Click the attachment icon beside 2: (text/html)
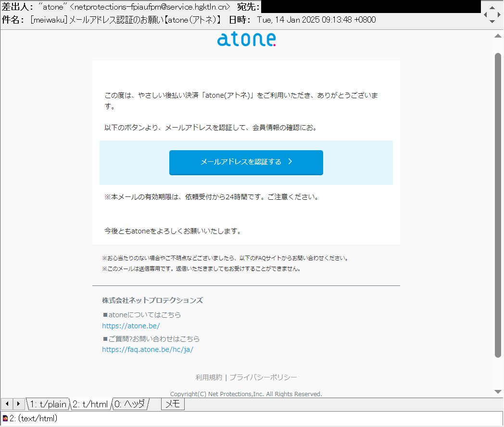 [x=5, y=418]
